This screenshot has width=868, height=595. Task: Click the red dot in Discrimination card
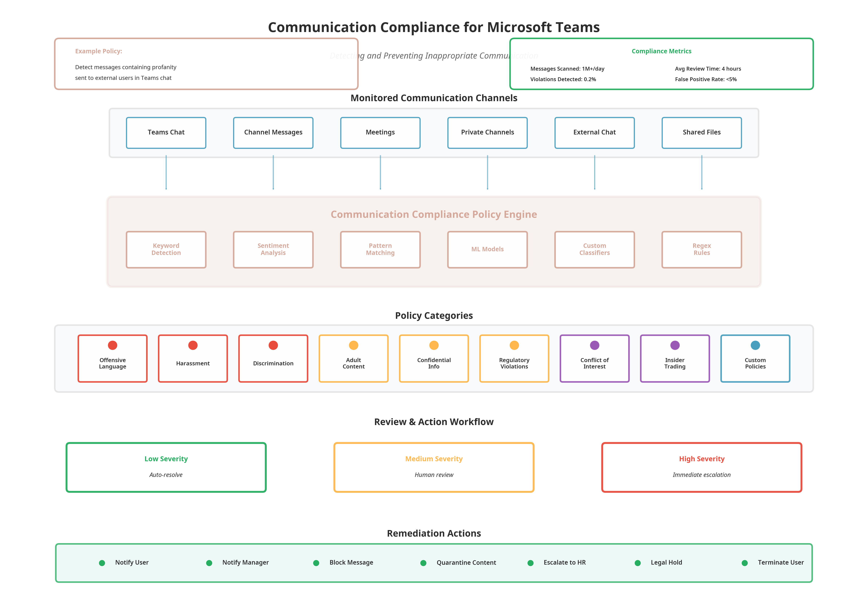click(273, 345)
